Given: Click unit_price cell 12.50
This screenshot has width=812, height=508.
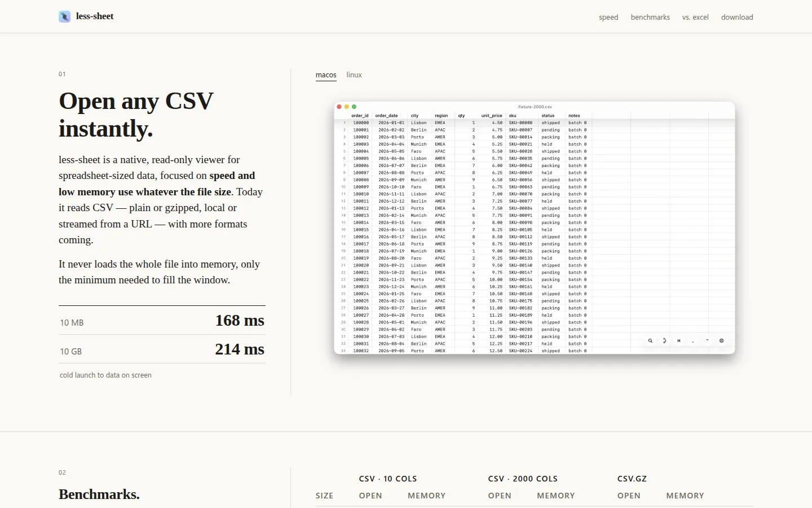Looking at the screenshot, I should (496, 351).
